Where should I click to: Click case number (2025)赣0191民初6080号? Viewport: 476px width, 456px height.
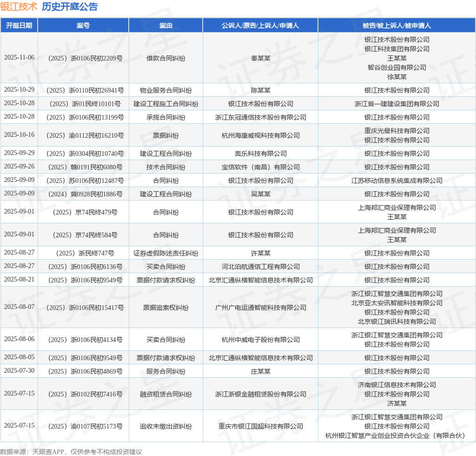click(x=86, y=167)
